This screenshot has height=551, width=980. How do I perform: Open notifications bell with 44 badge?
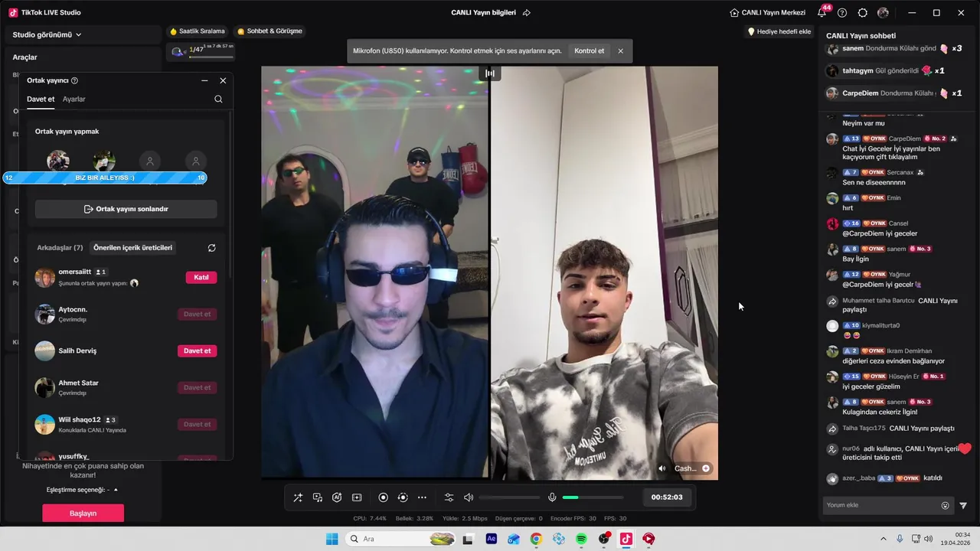(822, 12)
